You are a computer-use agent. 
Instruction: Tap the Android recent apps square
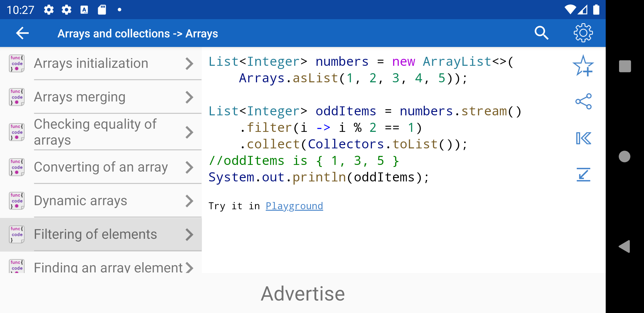(625, 66)
